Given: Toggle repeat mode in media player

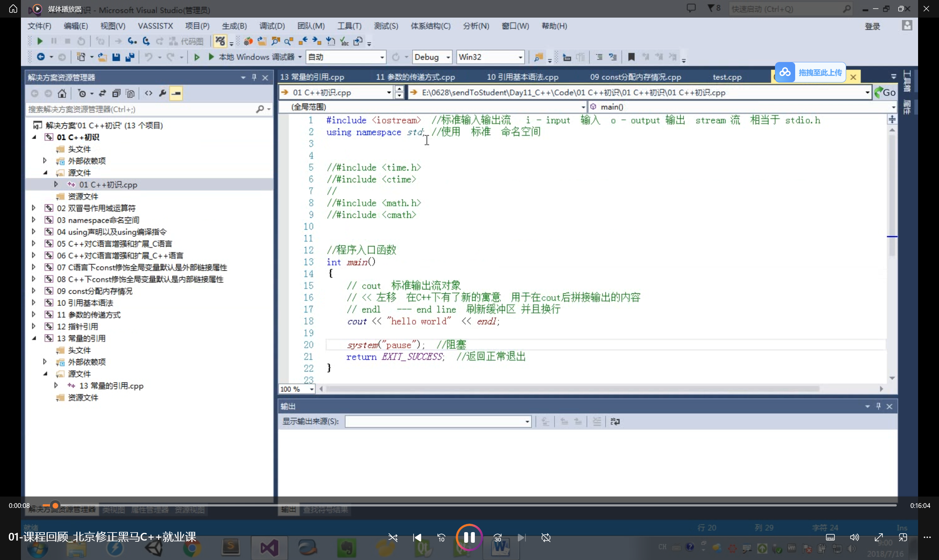Looking at the screenshot, I should [546, 537].
